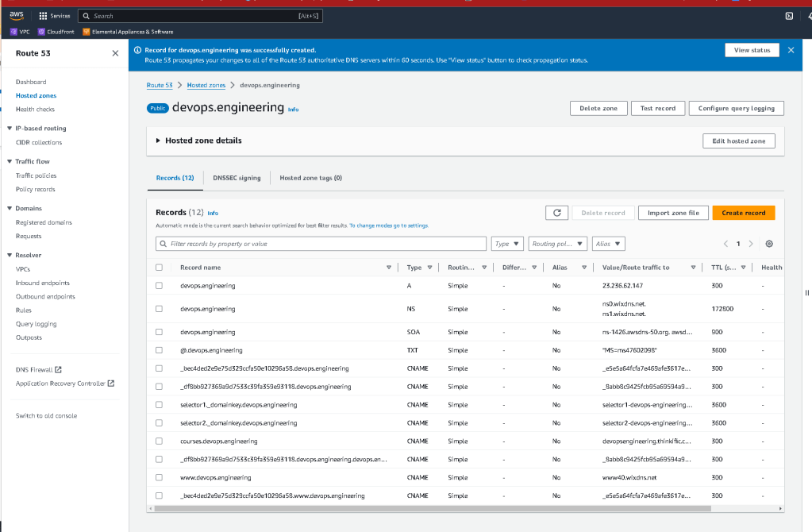
Task: Click the refresh records icon button
Action: pyautogui.click(x=556, y=213)
